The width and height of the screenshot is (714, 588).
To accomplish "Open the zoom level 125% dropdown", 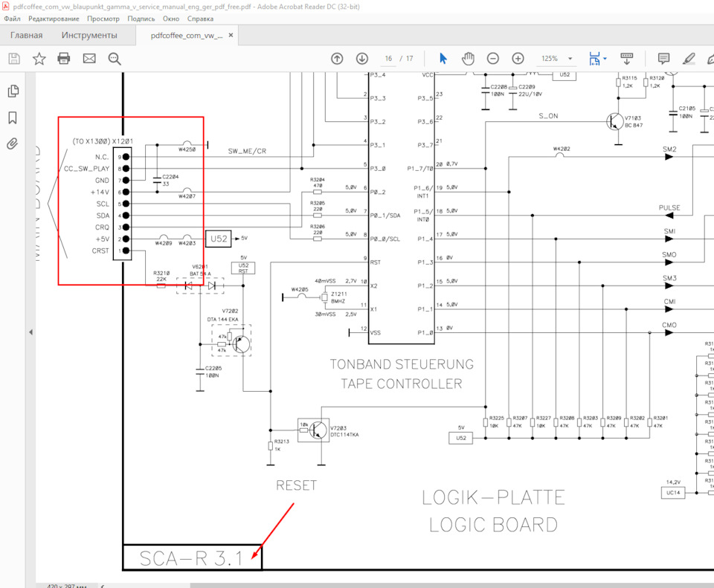I will click(570, 59).
